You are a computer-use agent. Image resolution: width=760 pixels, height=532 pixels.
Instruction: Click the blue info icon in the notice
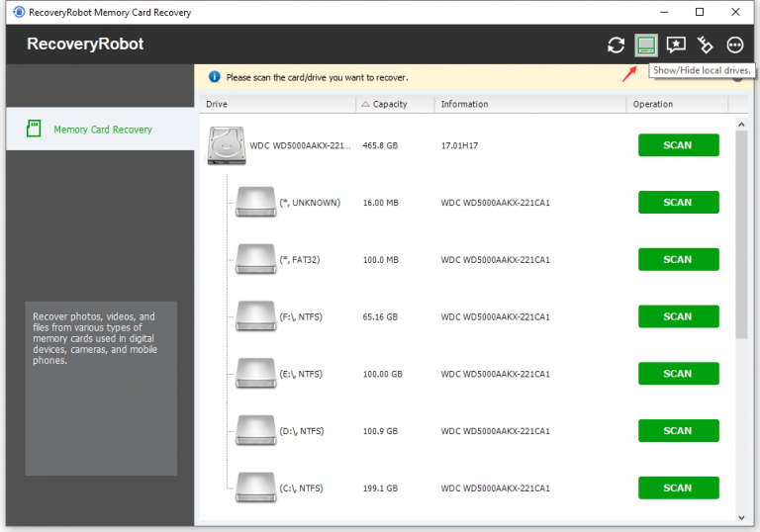point(214,77)
